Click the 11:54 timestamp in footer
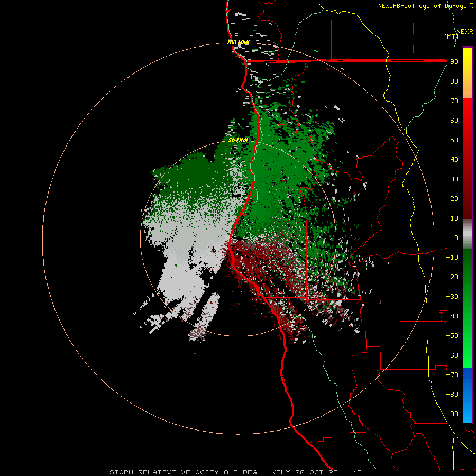This screenshot has width=476, height=476. click(x=355, y=472)
